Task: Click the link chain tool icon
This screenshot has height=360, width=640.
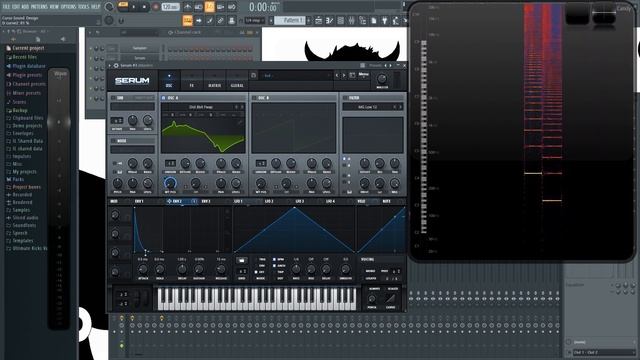Action: (220, 20)
